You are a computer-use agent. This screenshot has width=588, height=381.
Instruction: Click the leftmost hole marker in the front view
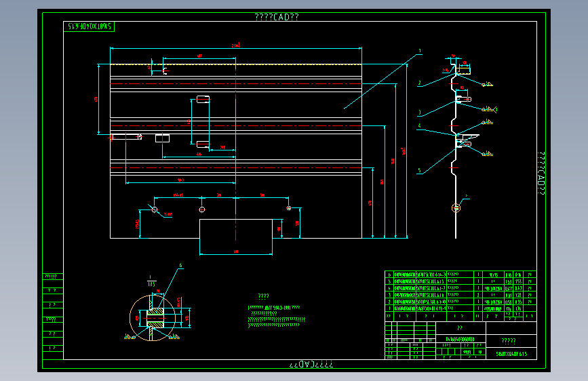coord(155,209)
